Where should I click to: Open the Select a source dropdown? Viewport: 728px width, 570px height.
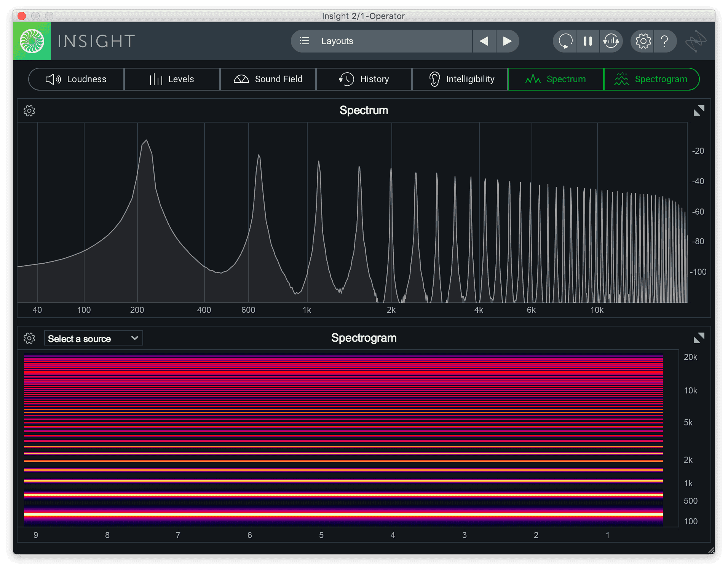tap(94, 338)
